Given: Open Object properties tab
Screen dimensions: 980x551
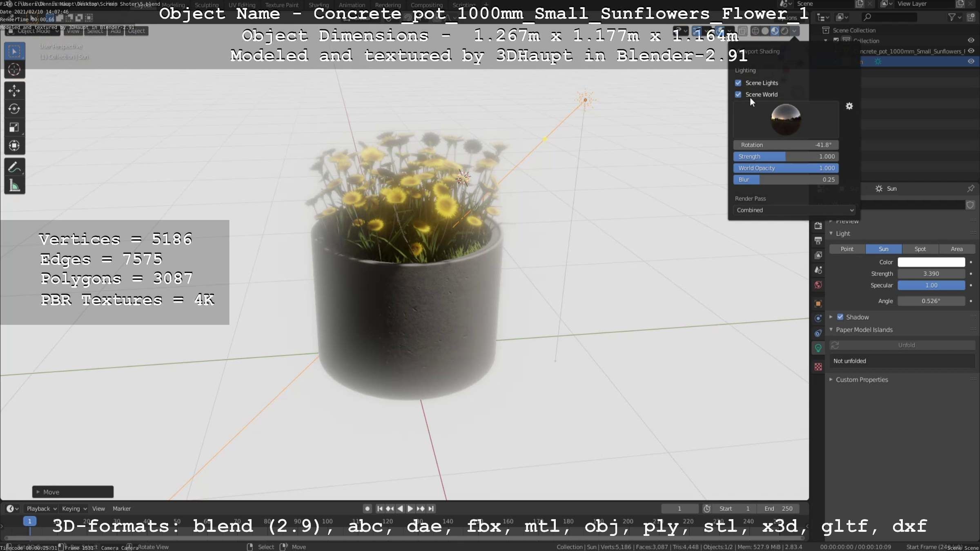Looking at the screenshot, I should 818,303.
